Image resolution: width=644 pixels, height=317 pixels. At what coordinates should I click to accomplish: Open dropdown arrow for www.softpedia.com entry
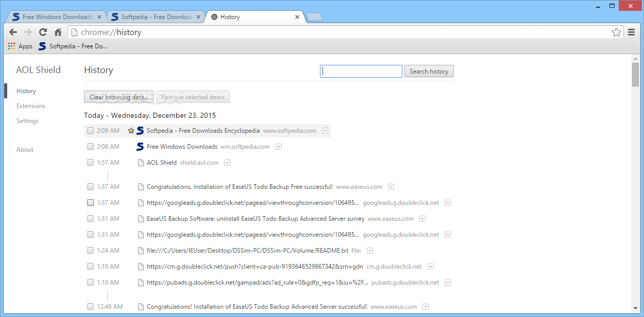(325, 131)
